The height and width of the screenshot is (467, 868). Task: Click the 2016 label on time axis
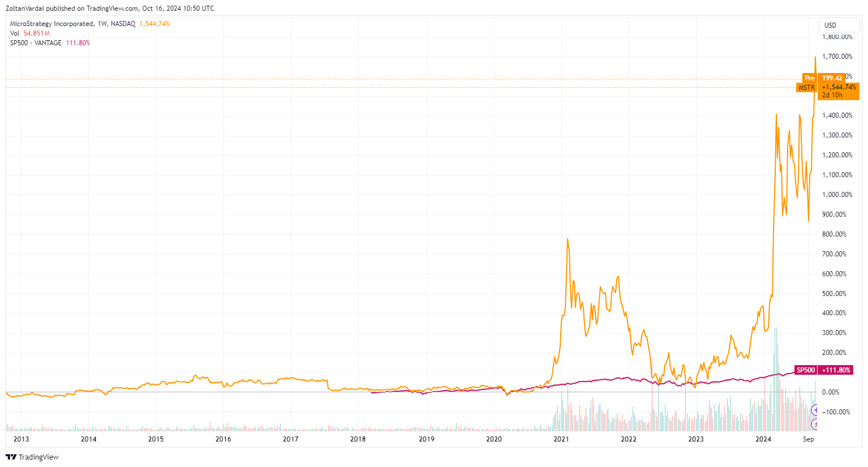pyautogui.click(x=224, y=439)
